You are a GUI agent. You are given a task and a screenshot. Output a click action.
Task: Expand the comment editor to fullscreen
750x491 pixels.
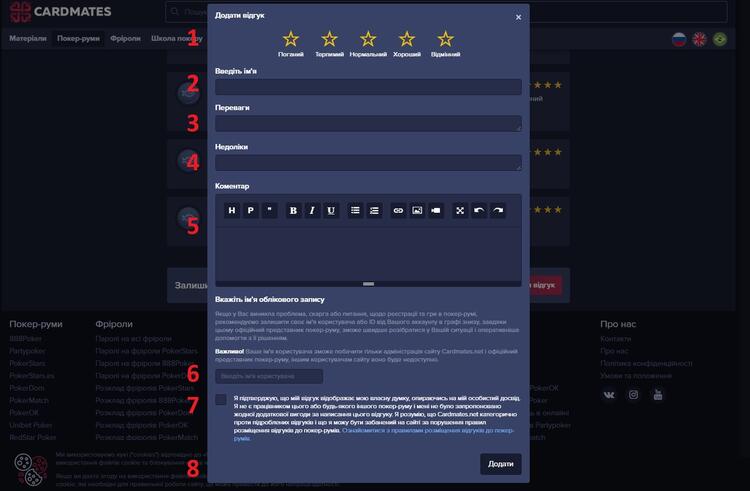click(x=460, y=210)
